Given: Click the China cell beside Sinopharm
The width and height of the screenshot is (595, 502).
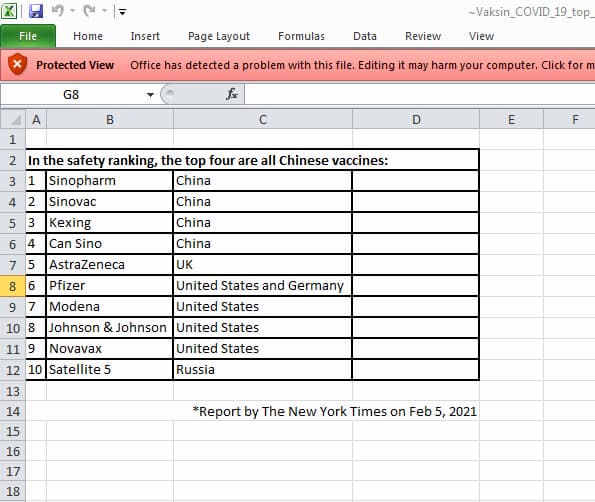Looking at the screenshot, I should pyautogui.click(x=263, y=181).
